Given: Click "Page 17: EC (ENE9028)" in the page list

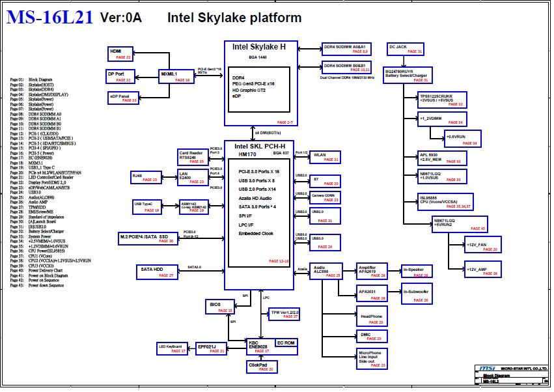Looking at the screenshot, I should [31, 158].
